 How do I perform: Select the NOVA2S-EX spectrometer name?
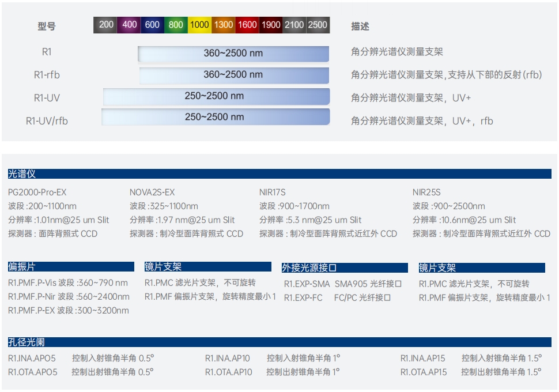click(152, 193)
